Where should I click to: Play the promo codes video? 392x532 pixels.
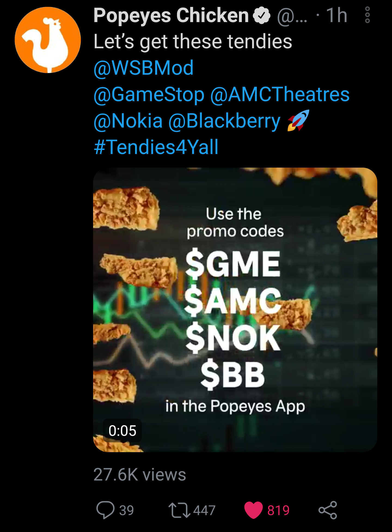(x=235, y=310)
